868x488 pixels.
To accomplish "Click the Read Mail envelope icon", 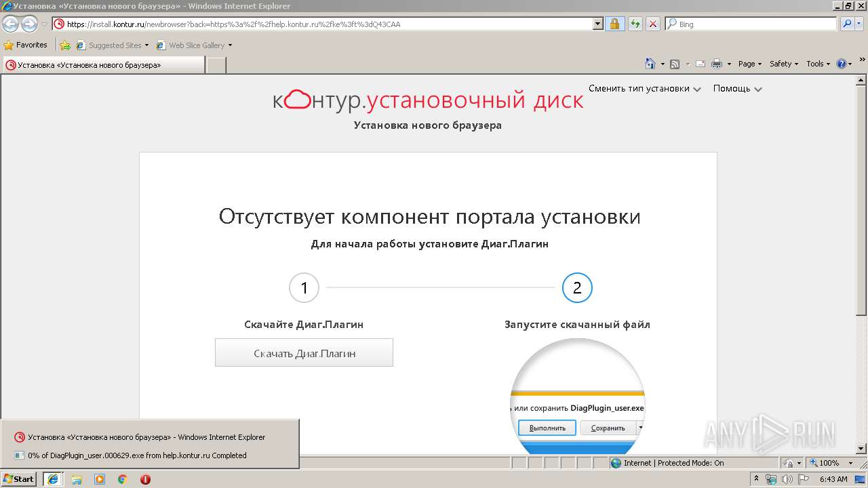I will [700, 64].
